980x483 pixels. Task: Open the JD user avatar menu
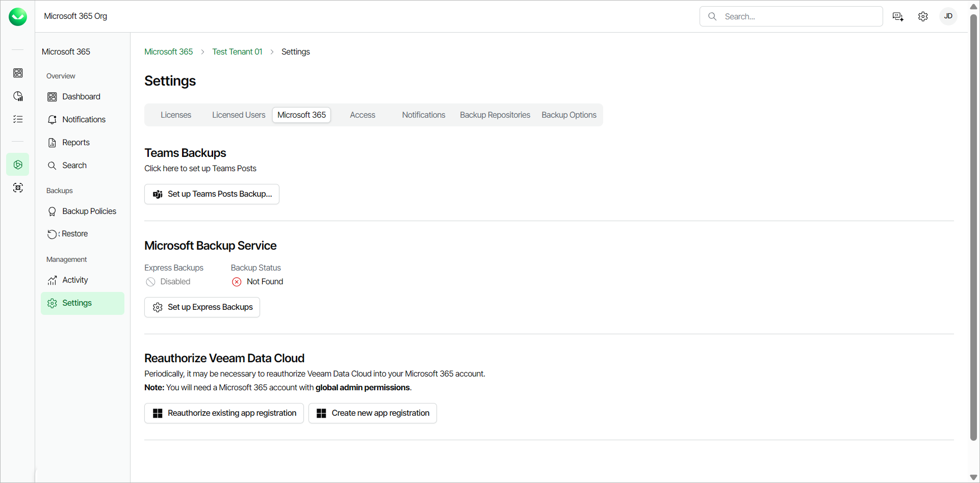click(x=948, y=16)
